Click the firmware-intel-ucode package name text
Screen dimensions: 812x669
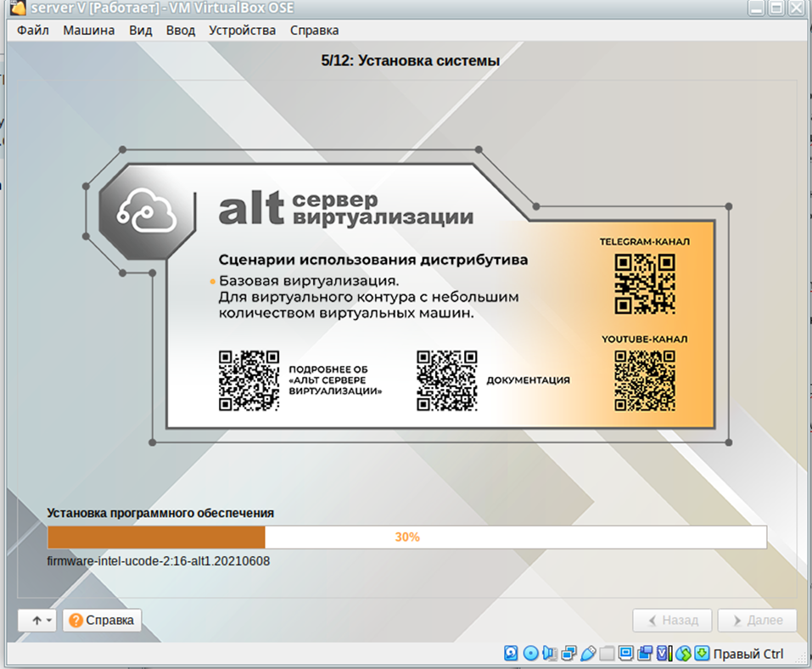tap(159, 561)
